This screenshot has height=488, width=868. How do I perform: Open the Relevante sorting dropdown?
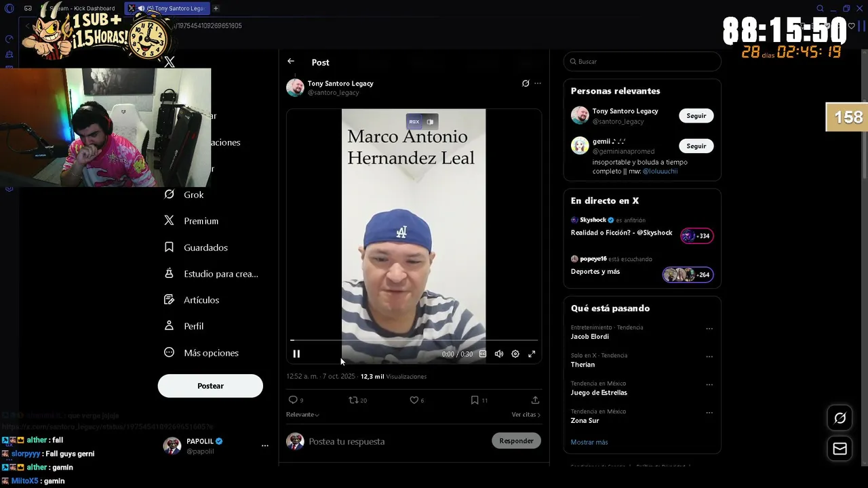pos(302,414)
